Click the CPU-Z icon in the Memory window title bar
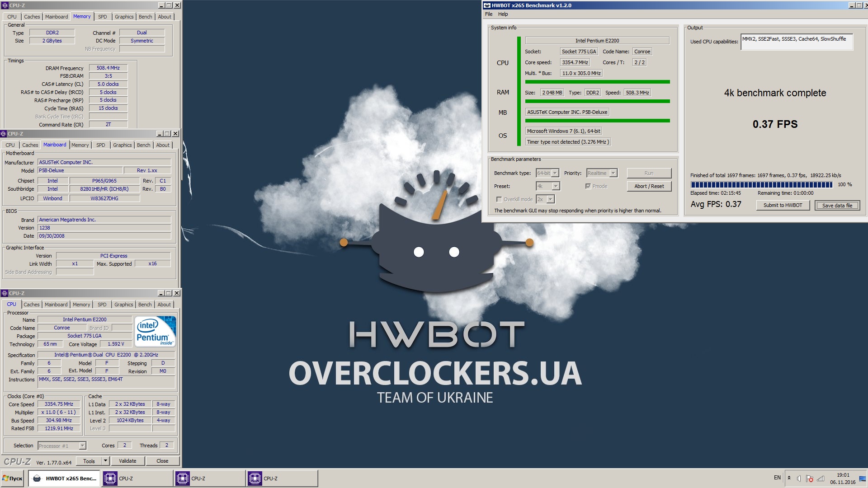This screenshot has width=868, height=488. click(5, 5)
